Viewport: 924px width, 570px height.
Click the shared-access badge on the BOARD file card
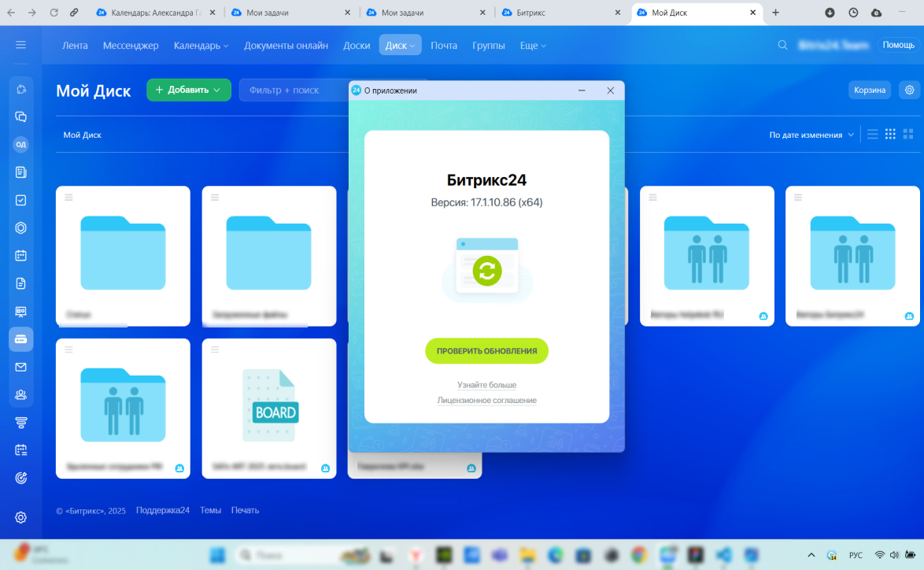click(x=325, y=468)
